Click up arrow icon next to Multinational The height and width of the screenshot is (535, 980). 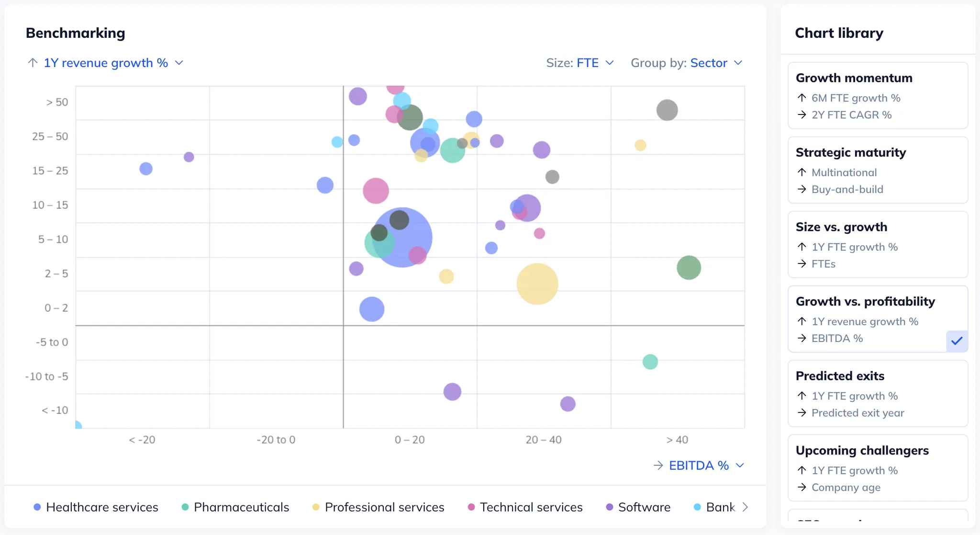[802, 172]
